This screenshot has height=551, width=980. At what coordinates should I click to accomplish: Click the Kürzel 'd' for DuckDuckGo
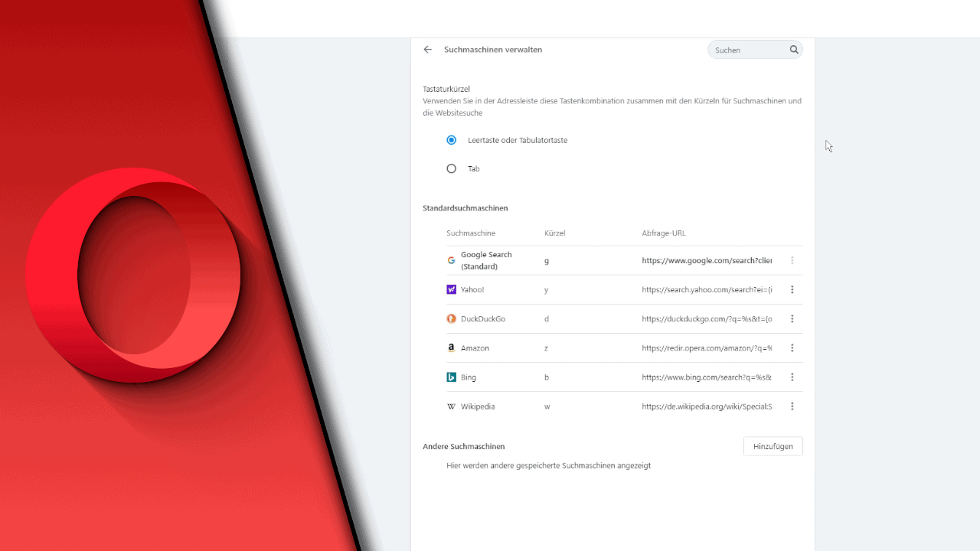click(x=547, y=319)
